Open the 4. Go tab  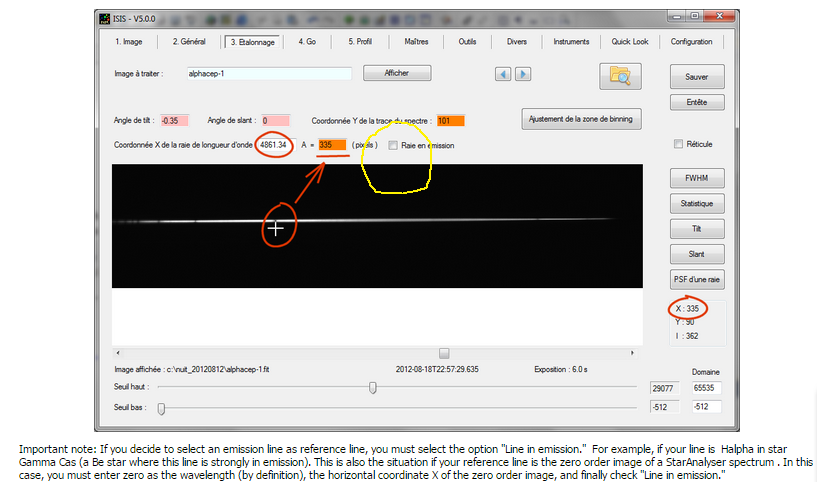(307, 42)
